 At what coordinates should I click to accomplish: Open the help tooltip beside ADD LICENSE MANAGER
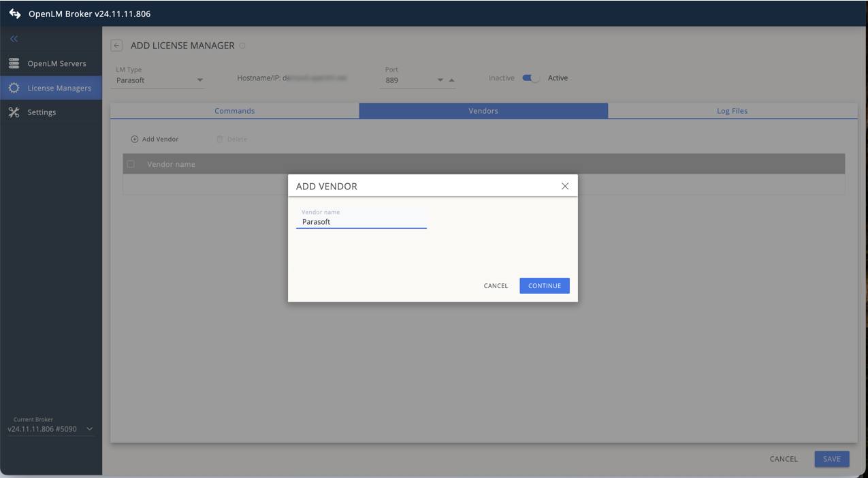[242, 46]
